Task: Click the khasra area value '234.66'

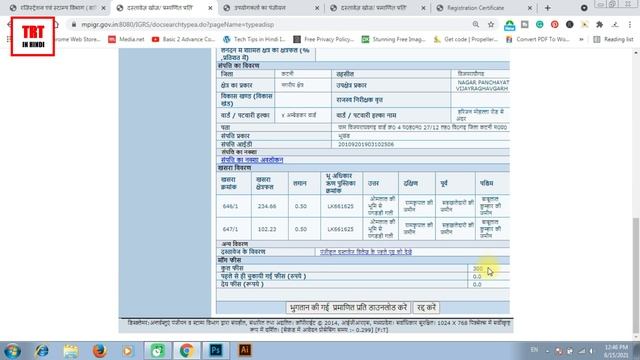Action: click(267, 207)
